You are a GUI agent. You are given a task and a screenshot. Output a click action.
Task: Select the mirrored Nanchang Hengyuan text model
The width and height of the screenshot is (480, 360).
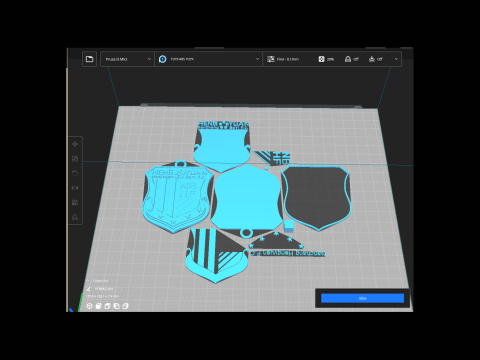click(x=288, y=253)
